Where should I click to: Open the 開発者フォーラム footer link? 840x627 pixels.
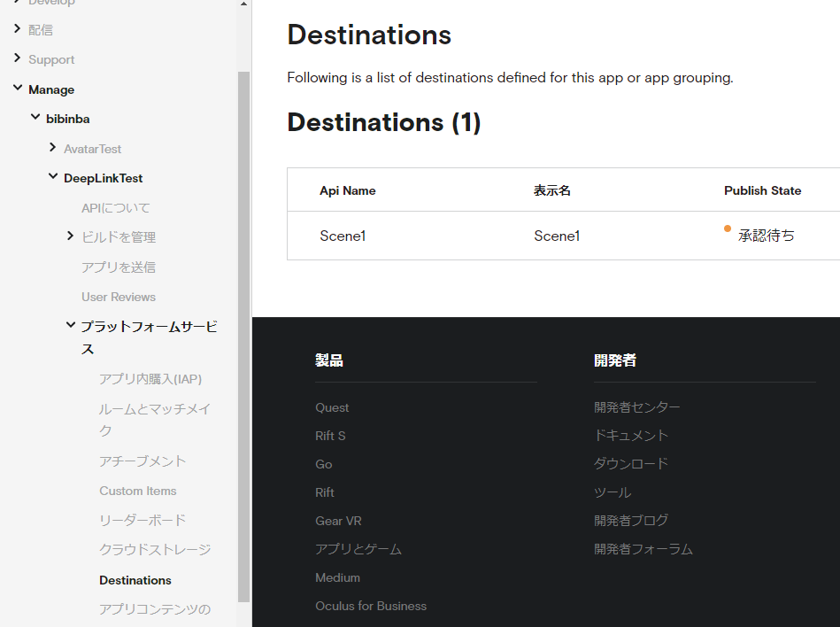coord(643,549)
